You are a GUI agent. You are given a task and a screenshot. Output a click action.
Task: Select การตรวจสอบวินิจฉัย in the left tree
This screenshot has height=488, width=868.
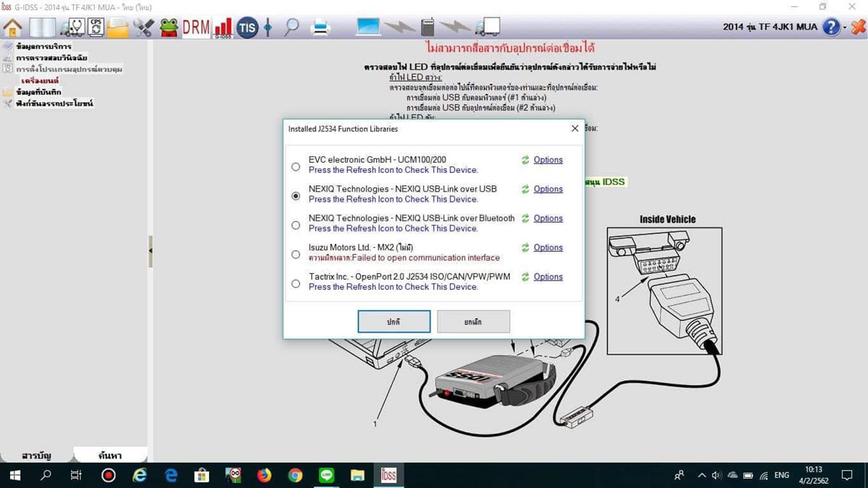click(x=51, y=58)
